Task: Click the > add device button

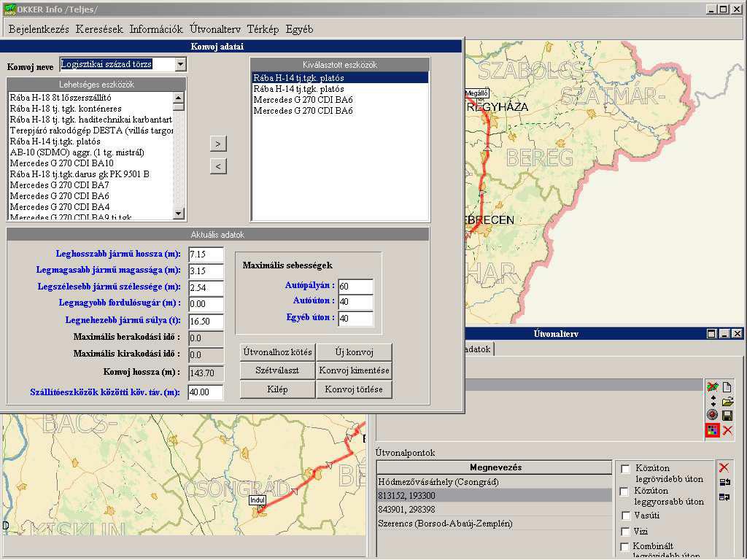Action: [218, 144]
